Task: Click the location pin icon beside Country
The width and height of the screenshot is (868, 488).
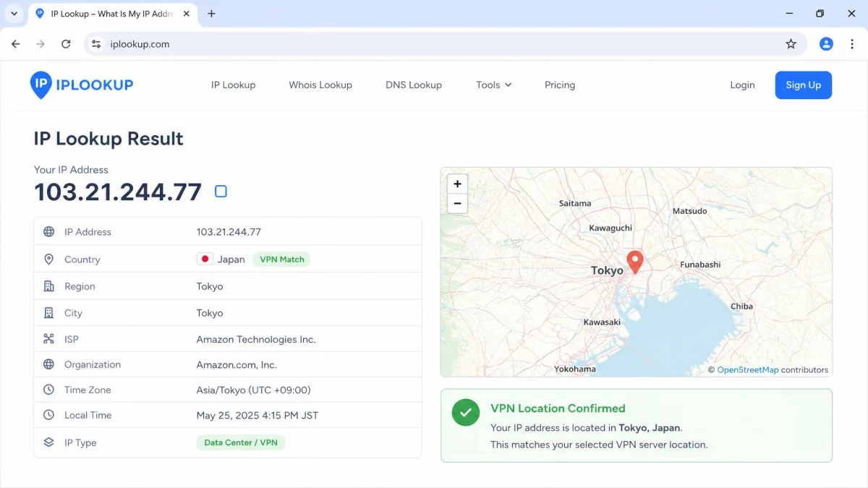Action: pyautogui.click(x=48, y=260)
